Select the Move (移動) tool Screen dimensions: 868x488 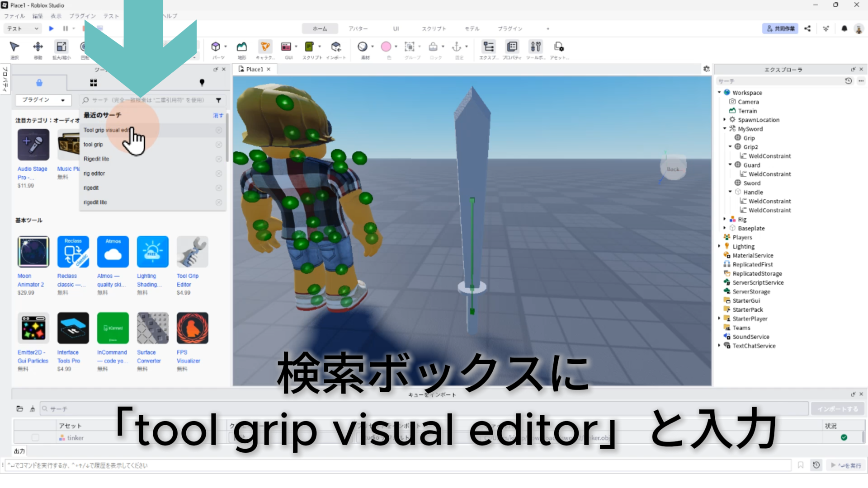[38, 47]
